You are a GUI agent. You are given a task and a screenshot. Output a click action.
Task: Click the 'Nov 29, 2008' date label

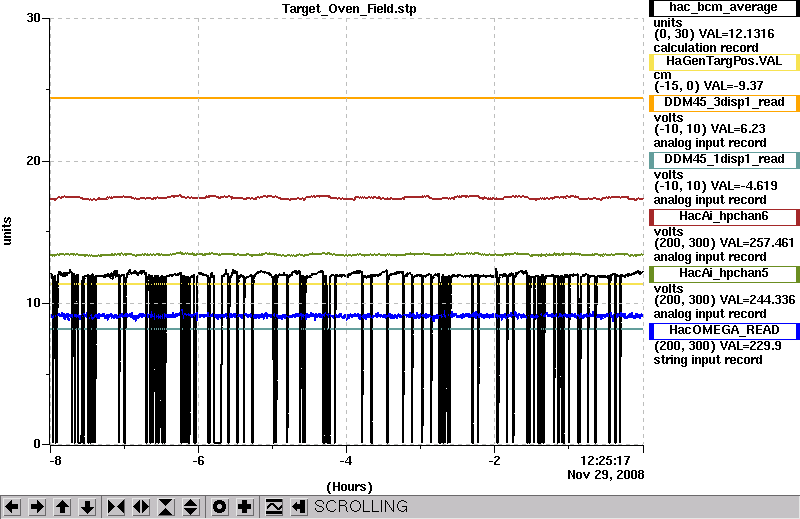606,475
